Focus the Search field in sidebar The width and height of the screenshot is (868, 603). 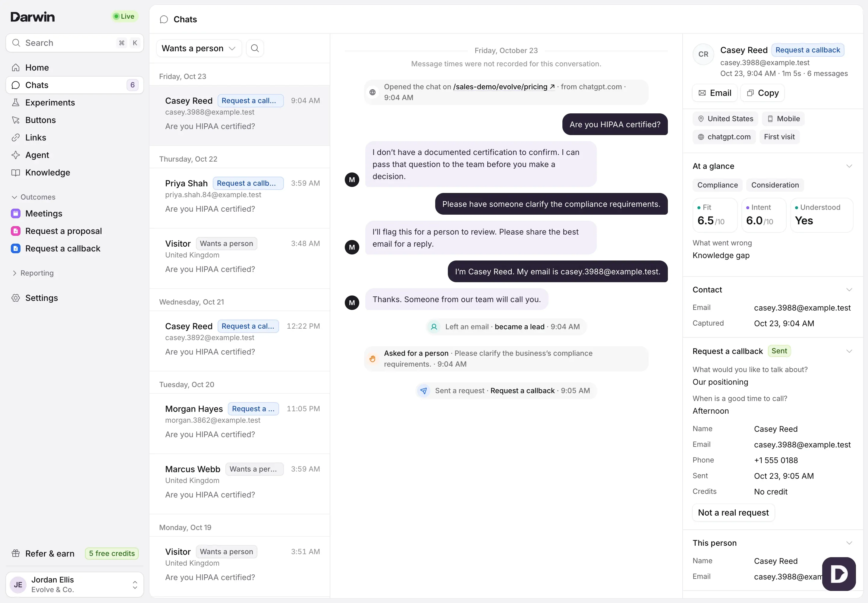75,43
